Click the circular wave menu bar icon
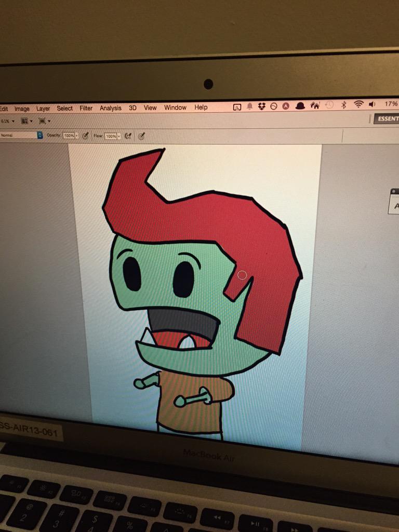The height and width of the screenshot is (532, 399). 274,106
